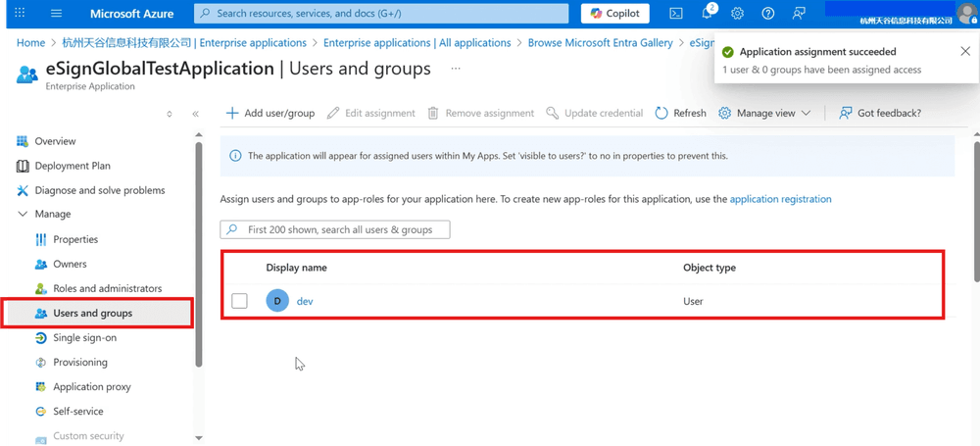Open portal settings gear icon
980x446 pixels.
coord(738,14)
